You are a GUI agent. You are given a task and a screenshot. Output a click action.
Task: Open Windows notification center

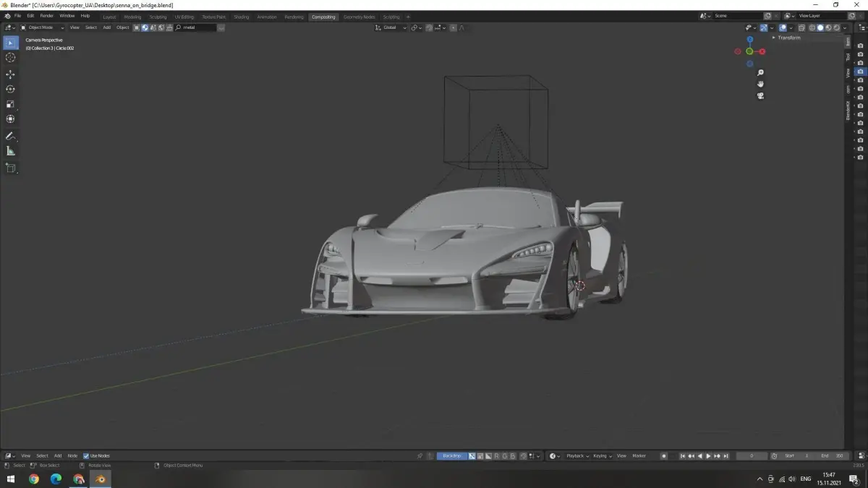(854, 479)
